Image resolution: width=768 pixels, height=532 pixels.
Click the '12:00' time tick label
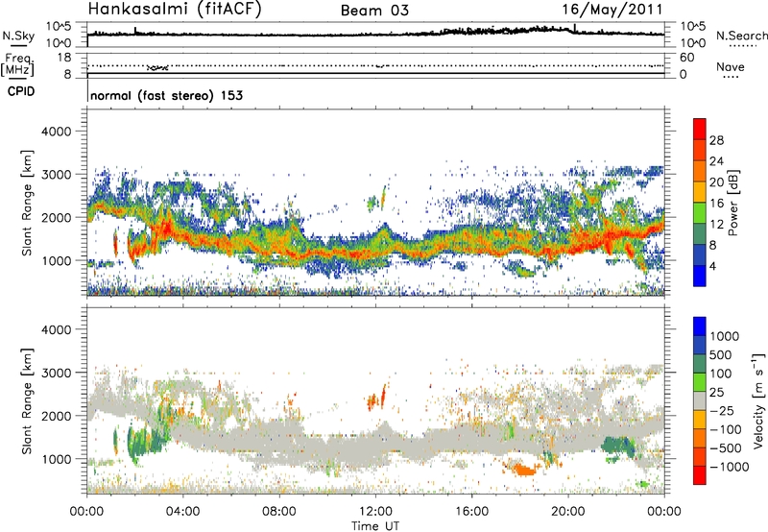tap(375, 512)
